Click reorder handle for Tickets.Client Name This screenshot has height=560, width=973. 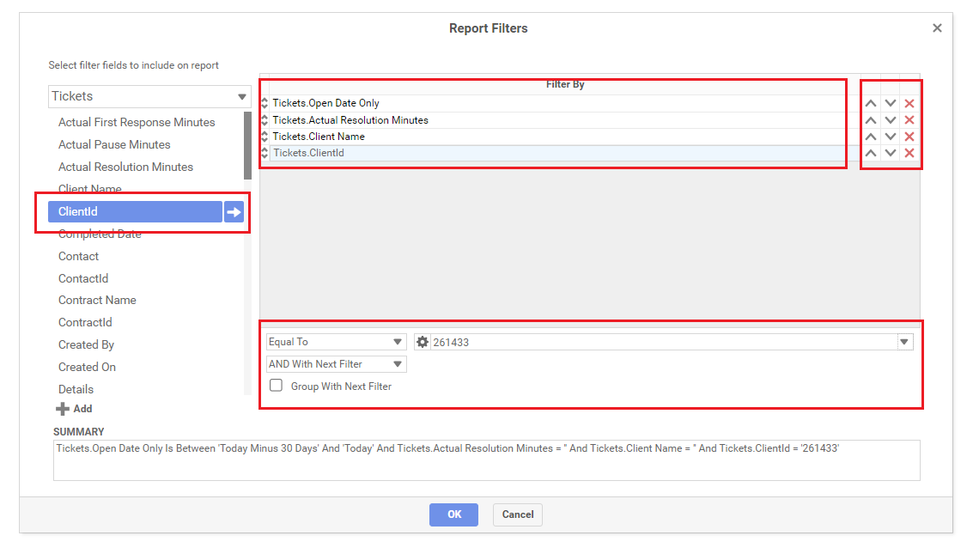pos(265,137)
